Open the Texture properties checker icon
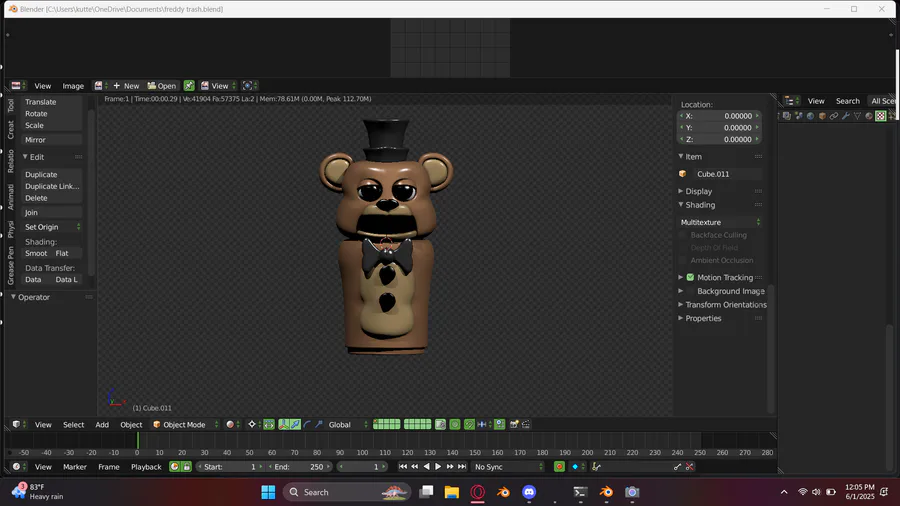 click(x=880, y=116)
